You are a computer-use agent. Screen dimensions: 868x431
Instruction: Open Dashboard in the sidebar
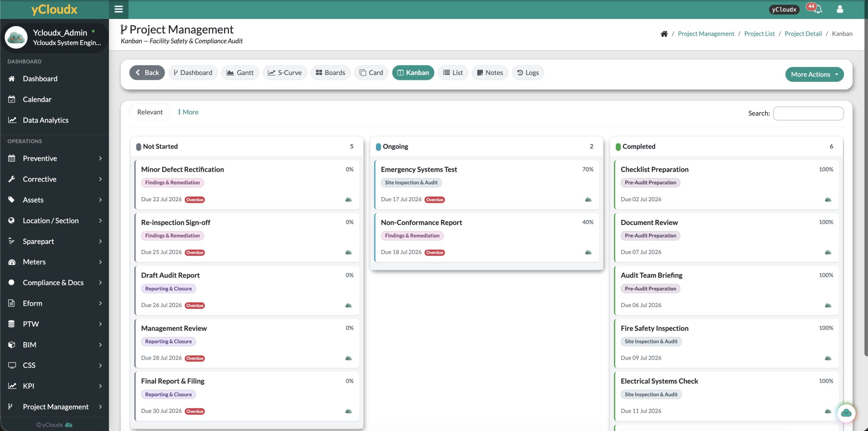point(54,79)
